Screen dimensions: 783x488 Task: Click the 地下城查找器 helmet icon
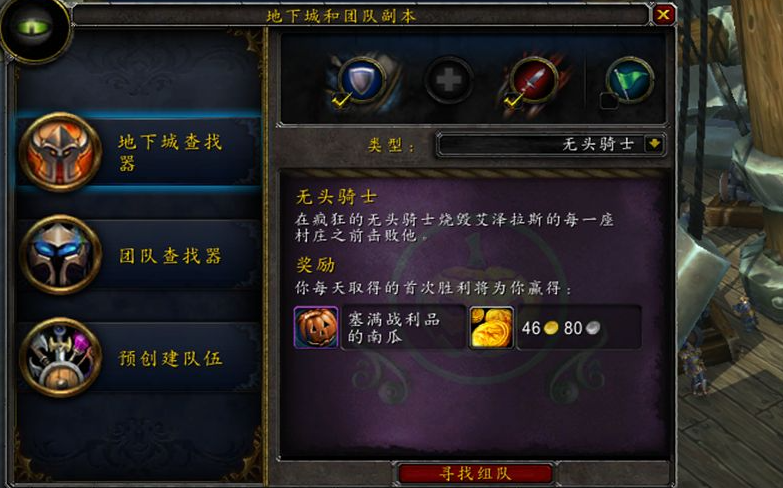[x=60, y=152]
